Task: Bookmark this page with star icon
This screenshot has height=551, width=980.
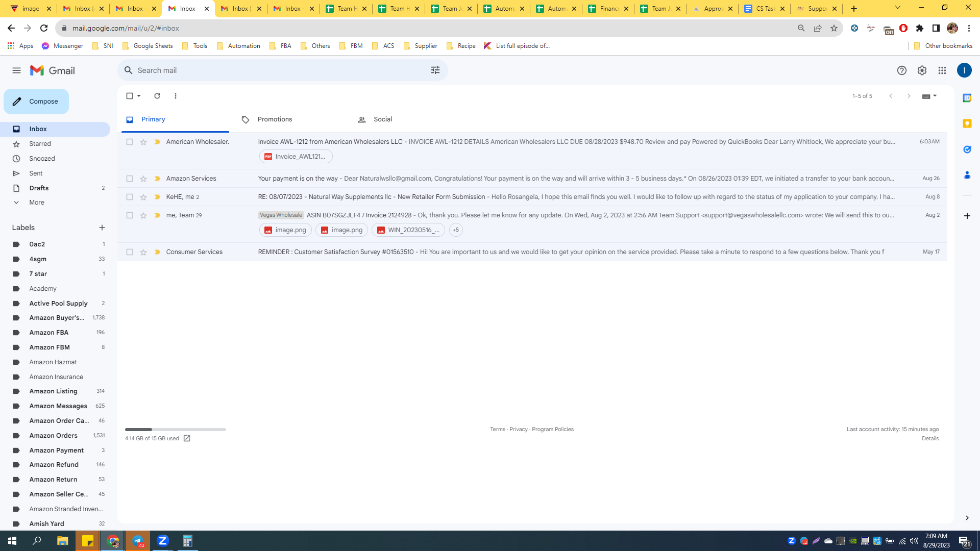Action: click(834, 29)
